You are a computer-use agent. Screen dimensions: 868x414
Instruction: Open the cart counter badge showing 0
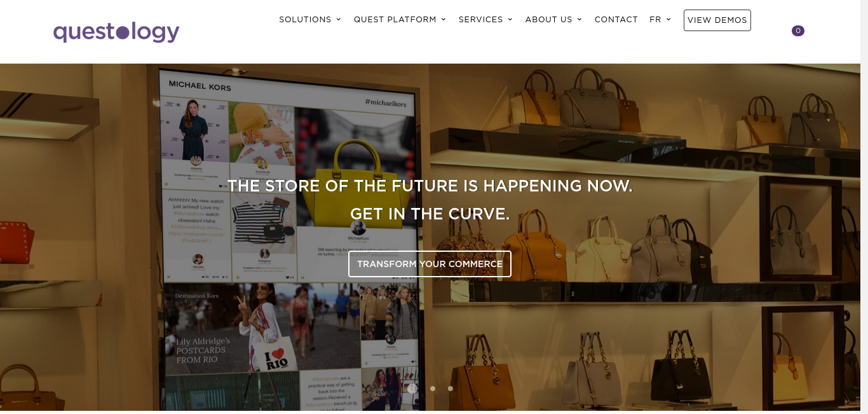798,31
